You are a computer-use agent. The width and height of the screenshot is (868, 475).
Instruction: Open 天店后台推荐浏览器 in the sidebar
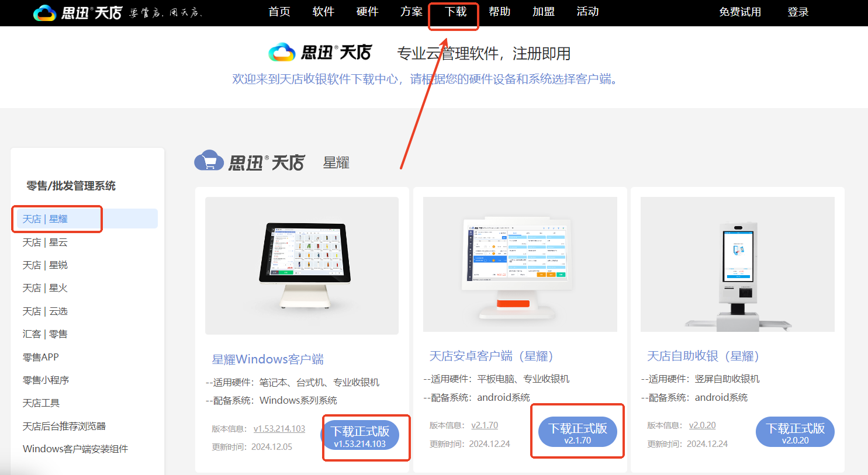click(64, 426)
